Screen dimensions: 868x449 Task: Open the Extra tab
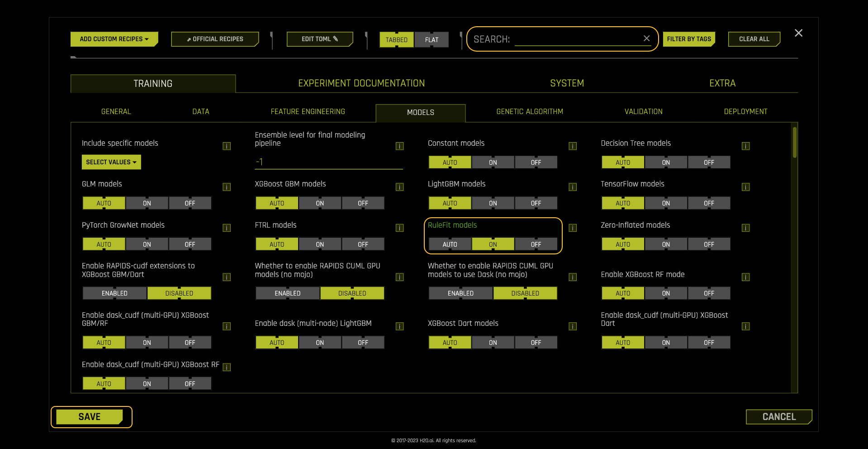(722, 83)
